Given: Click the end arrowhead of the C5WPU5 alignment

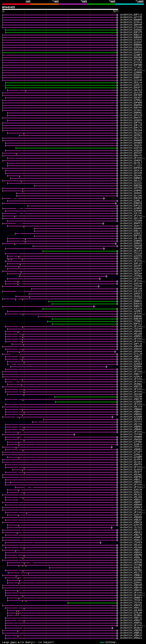Looking at the screenshot, I should [104, 249].
